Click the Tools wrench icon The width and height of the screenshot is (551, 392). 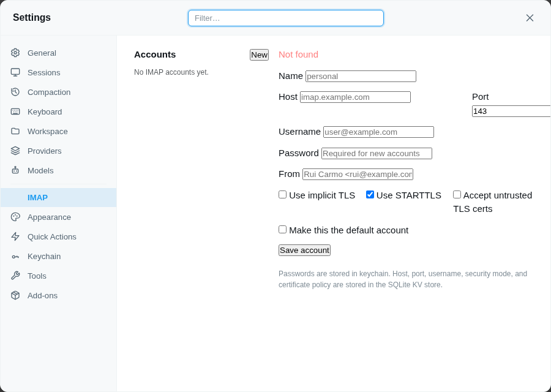(15, 276)
